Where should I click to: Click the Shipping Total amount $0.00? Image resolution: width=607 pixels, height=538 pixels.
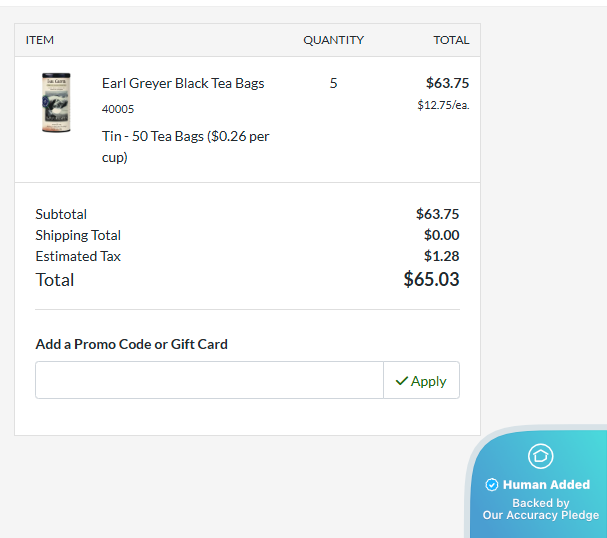(441, 235)
